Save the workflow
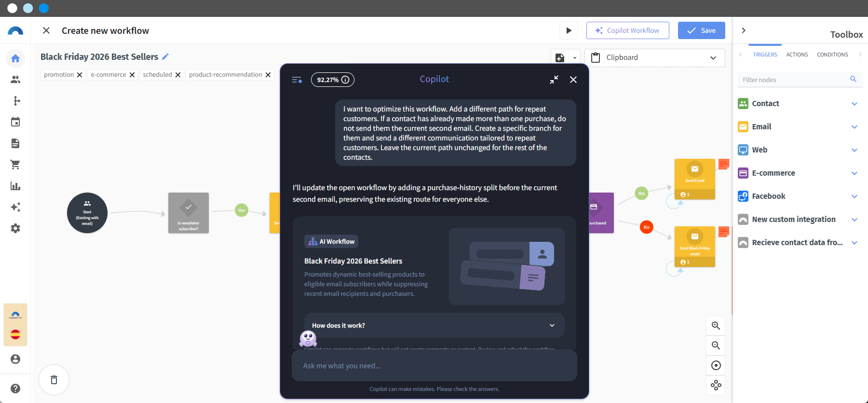The height and width of the screenshot is (403, 868). (x=702, y=30)
